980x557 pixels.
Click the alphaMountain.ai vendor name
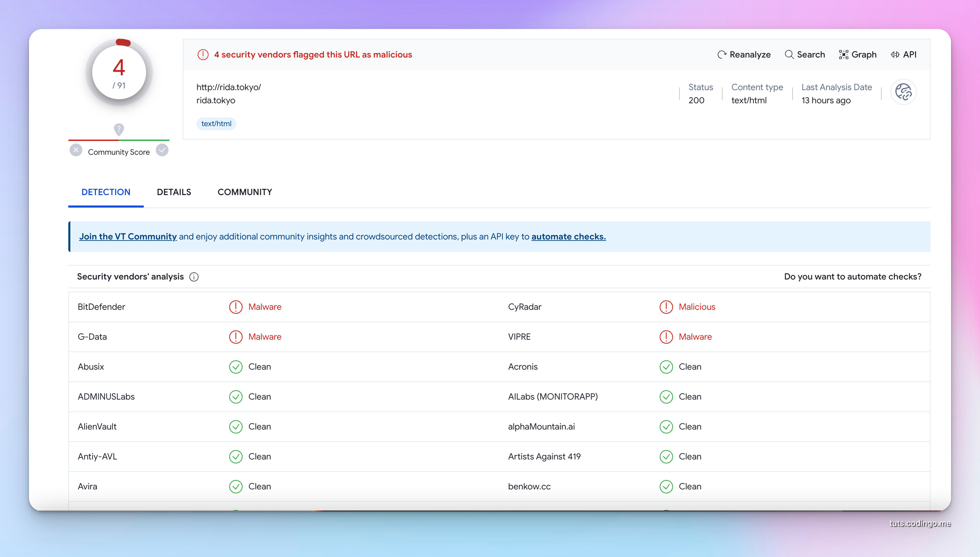(541, 426)
